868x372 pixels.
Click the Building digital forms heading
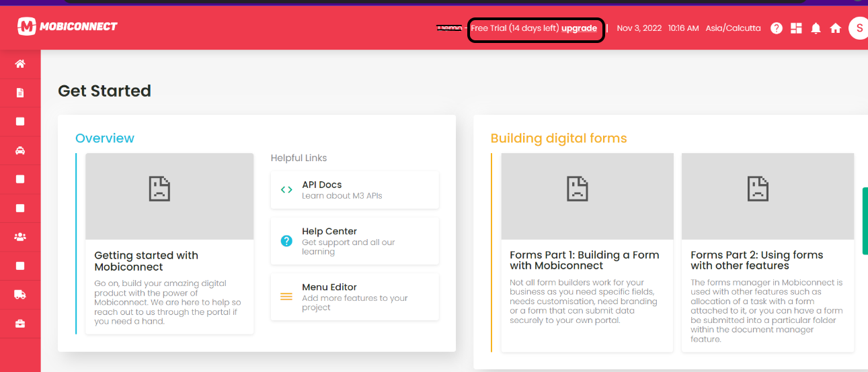(559, 138)
